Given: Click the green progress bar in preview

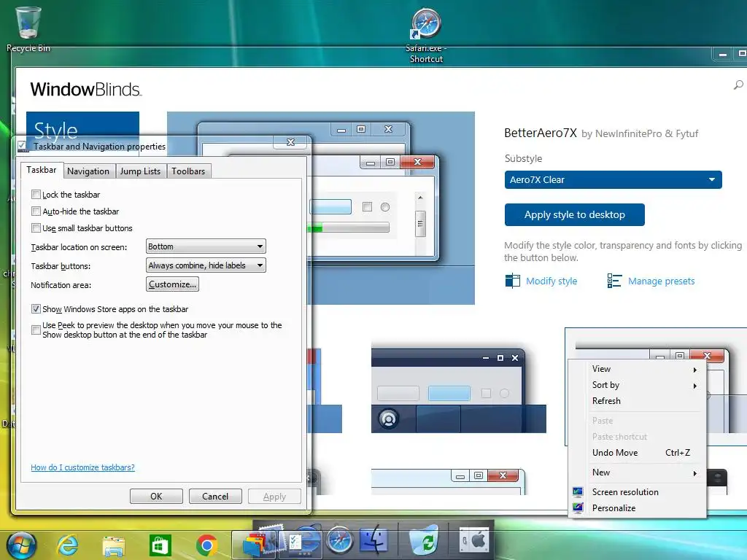Looking at the screenshot, I should pyautogui.click(x=315, y=228).
